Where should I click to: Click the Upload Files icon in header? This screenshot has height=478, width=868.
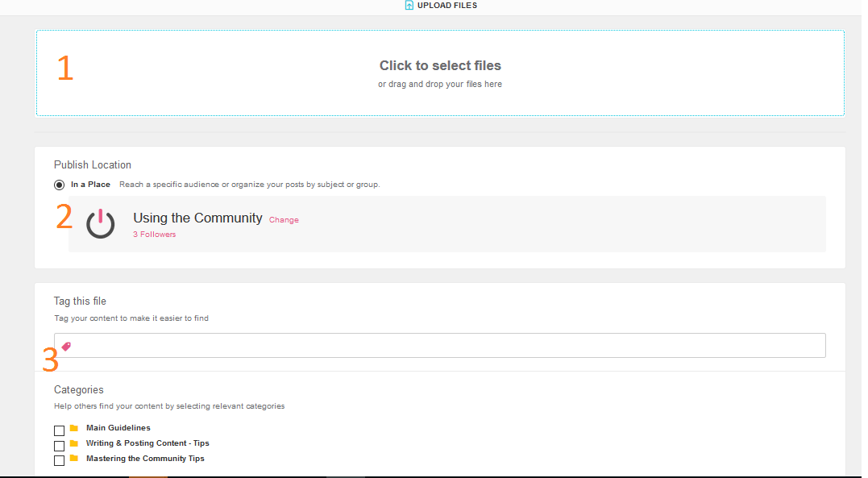tap(409, 6)
